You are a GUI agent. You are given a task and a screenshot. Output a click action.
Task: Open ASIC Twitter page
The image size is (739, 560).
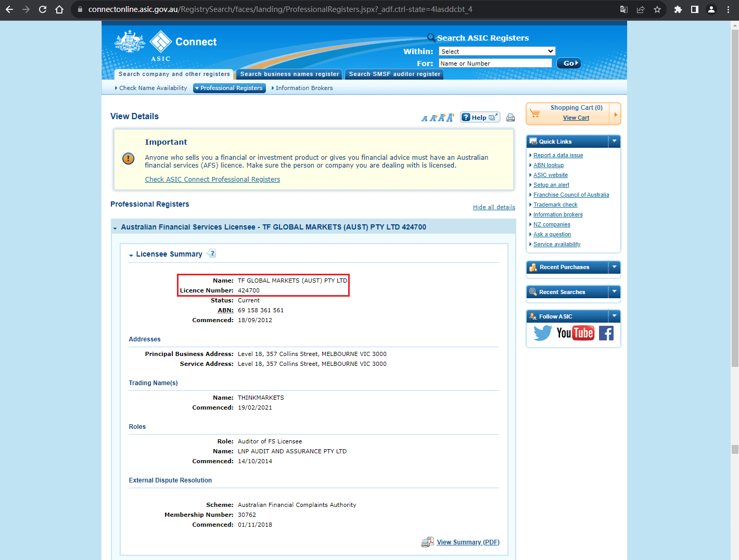pos(543,333)
